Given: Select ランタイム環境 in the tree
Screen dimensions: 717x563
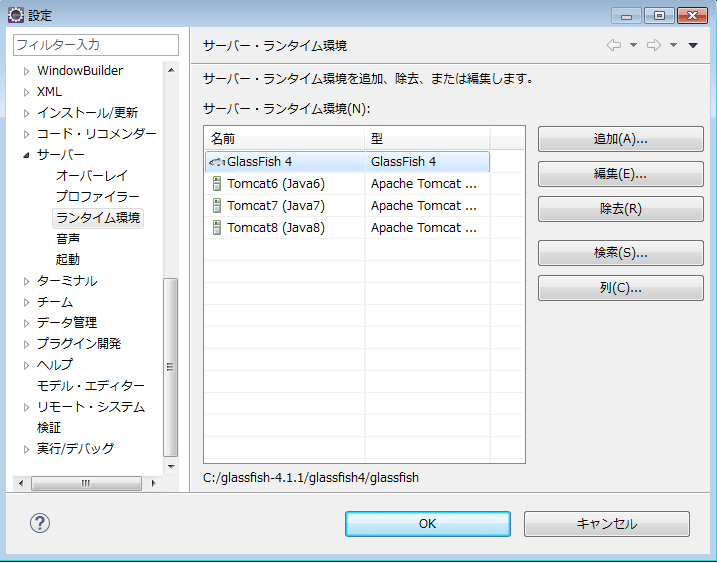Looking at the screenshot, I should tap(98, 218).
